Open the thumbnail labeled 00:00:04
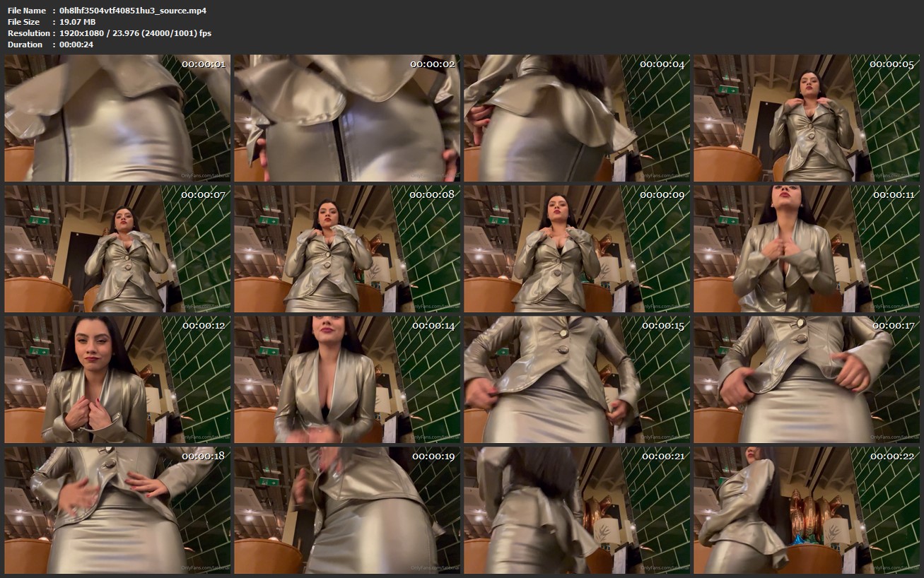Viewport: 924px width, 578px height. pos(576,118)
